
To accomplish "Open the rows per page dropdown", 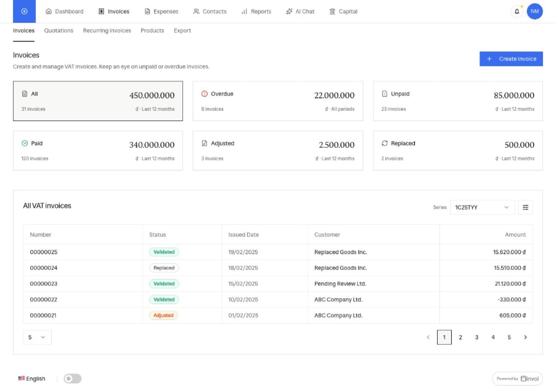I will pos(37,337).
